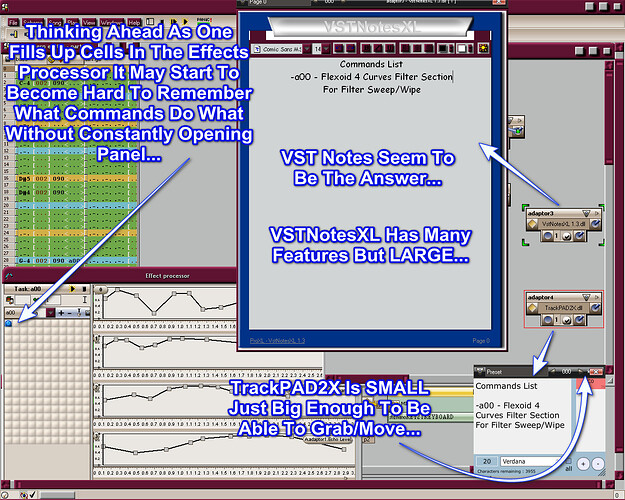Screen dimensions: 625x500
Task: Click the bottom-right edit icon on adaptor4
Action: point(579,319)
